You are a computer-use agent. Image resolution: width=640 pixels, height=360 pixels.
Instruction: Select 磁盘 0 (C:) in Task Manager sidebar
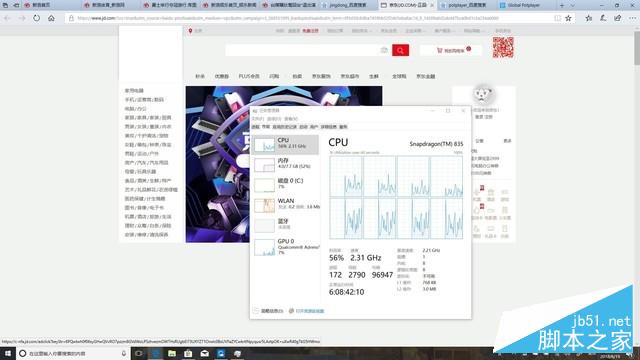pyautogui.click(x=285, y=184)
